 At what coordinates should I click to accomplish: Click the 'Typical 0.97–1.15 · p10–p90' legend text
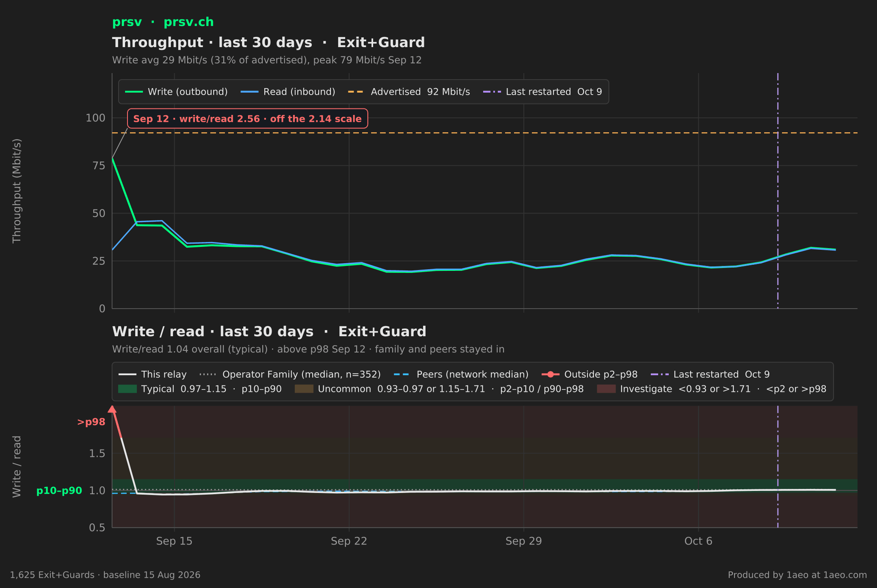pos(211,389)
